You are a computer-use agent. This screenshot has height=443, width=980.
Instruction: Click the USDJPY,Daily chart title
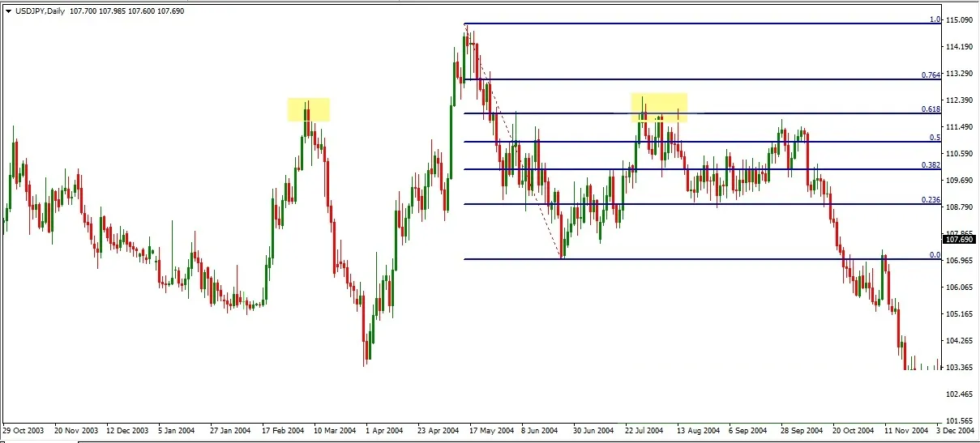pyautogui.click(x=41, y=12)
